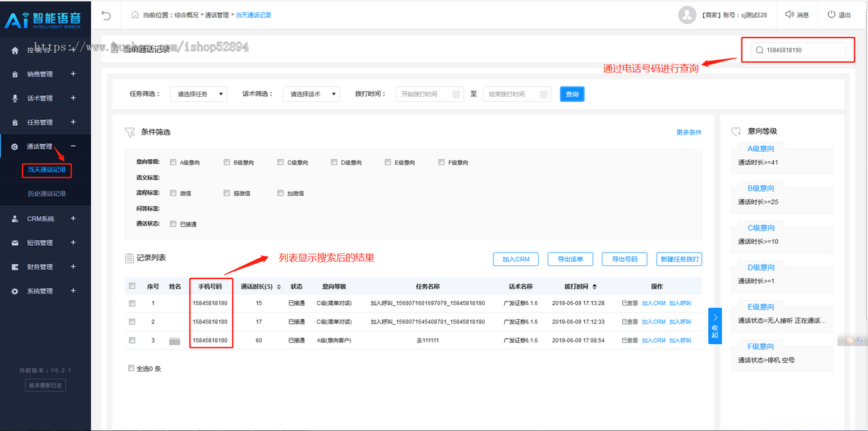Select the checkbox for row 1
The width and height of the screenshot is (868, 431).
coord(132,303)
